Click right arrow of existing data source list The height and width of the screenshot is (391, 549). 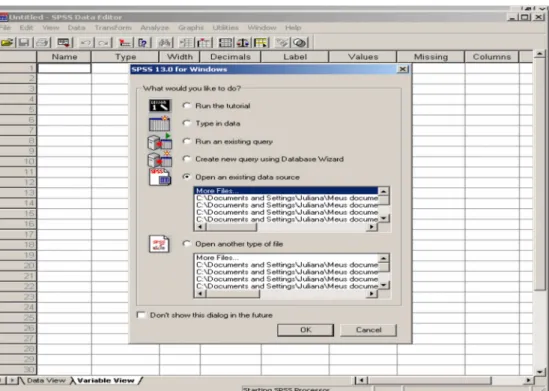[x=371, y=227]
